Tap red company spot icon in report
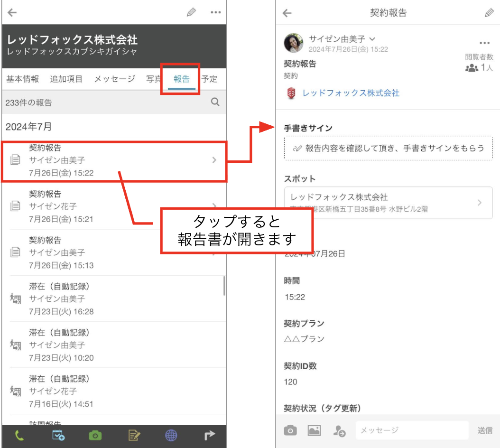 [x=291, y=93]
